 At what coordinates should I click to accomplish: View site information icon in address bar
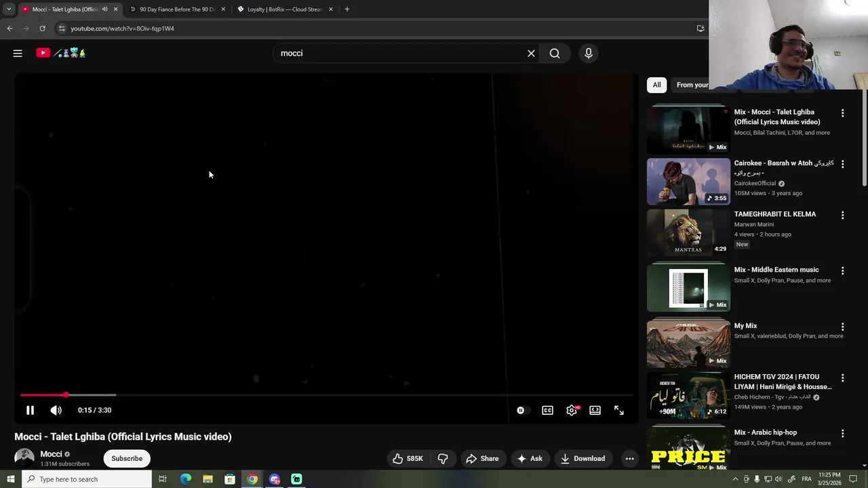[62, 28]
